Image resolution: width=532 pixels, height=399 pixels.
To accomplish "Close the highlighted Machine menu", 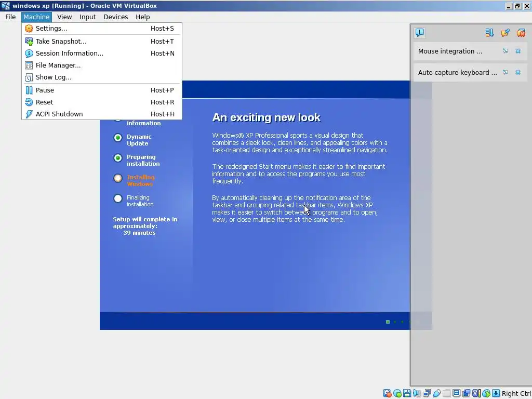I will 36,17.
